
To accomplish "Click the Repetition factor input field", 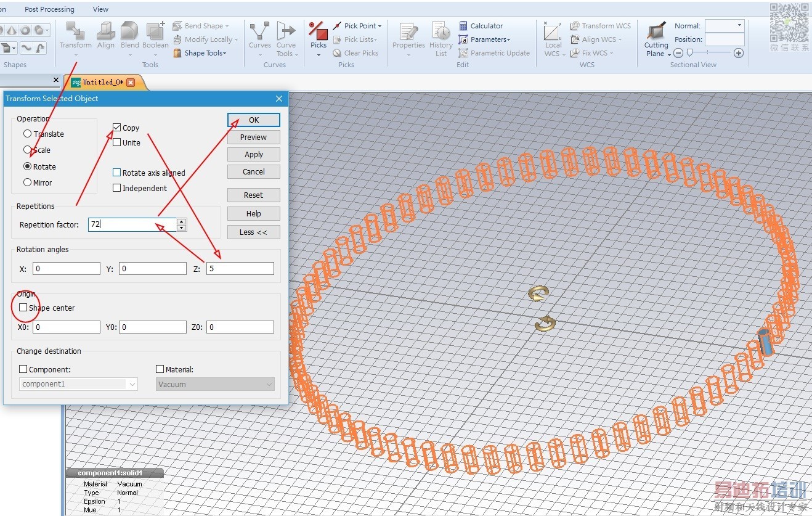I will [x=132, y=224].
